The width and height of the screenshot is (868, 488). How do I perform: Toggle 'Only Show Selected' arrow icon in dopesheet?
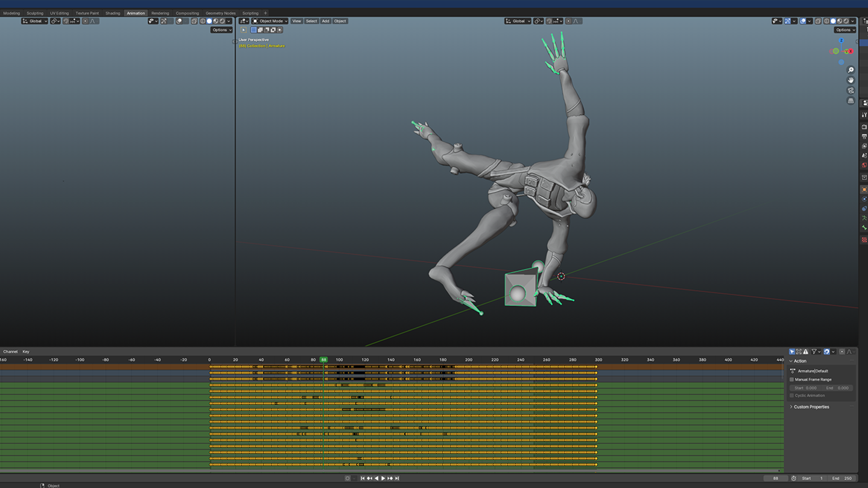click(792, 352)
